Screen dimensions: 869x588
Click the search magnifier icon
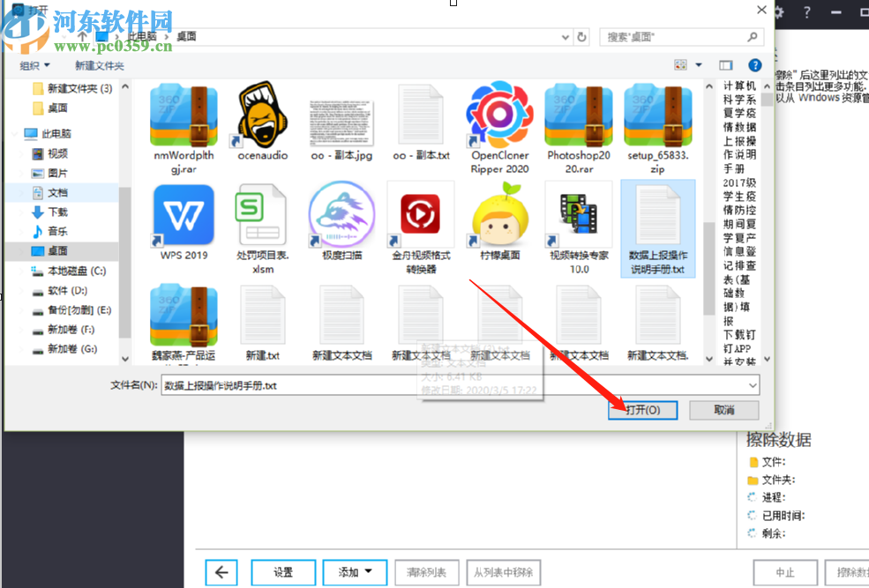752,37
